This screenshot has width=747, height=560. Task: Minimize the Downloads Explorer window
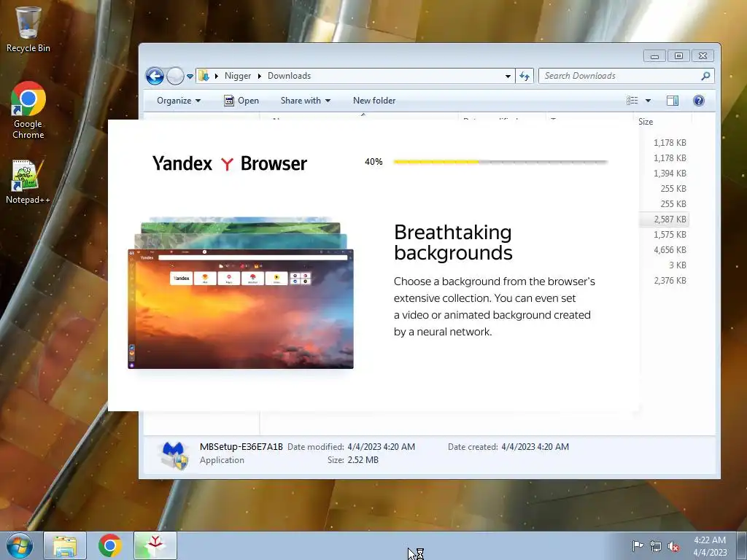(654, 55)
